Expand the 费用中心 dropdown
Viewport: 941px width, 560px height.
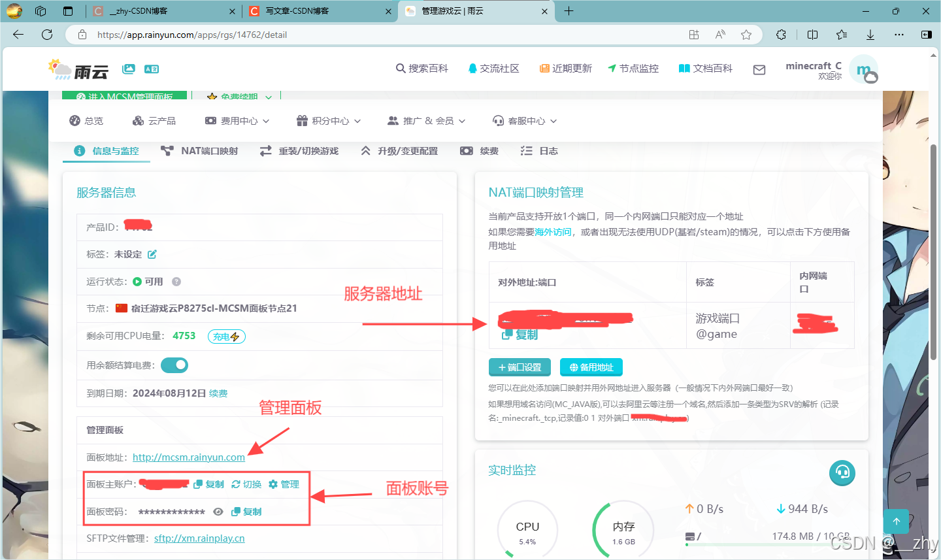237,121
